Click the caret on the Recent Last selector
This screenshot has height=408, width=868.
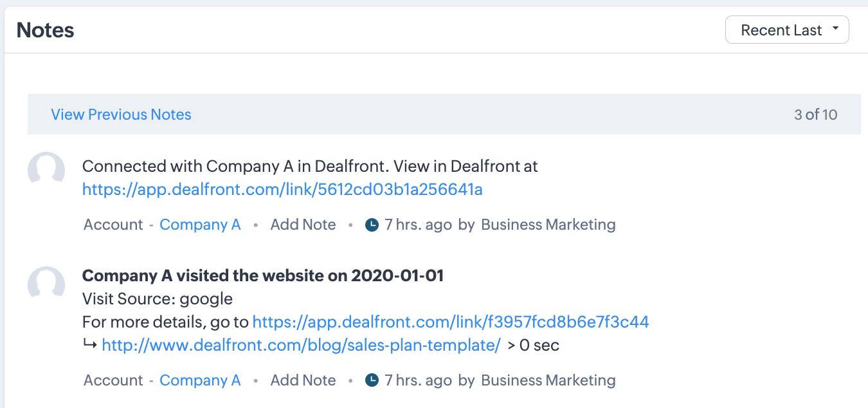tap(836, 29)
